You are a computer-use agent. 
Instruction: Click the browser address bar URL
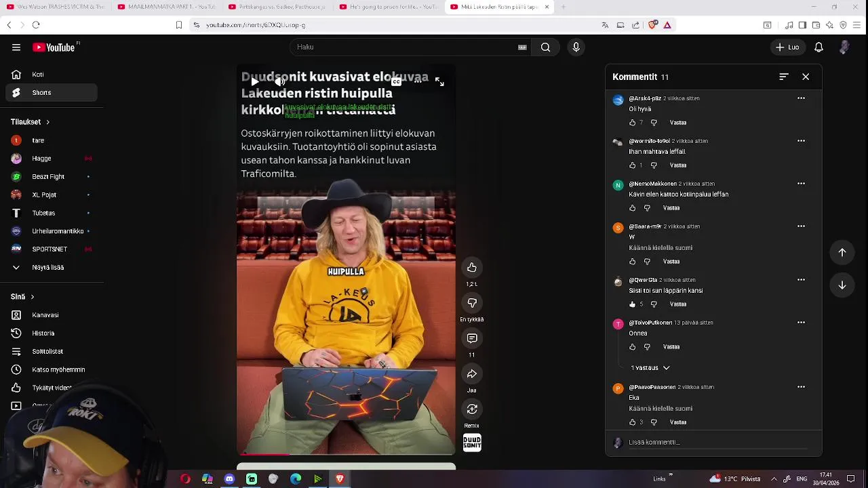coord(256,25)
